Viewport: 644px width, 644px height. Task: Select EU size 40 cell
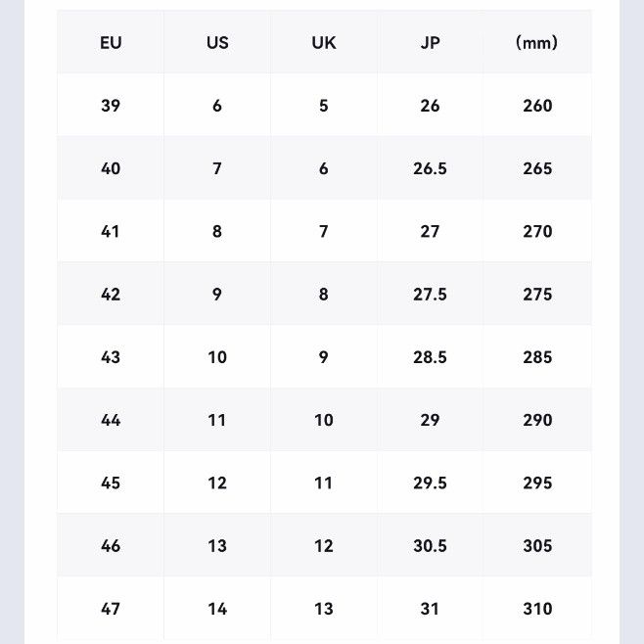(111, 168)
